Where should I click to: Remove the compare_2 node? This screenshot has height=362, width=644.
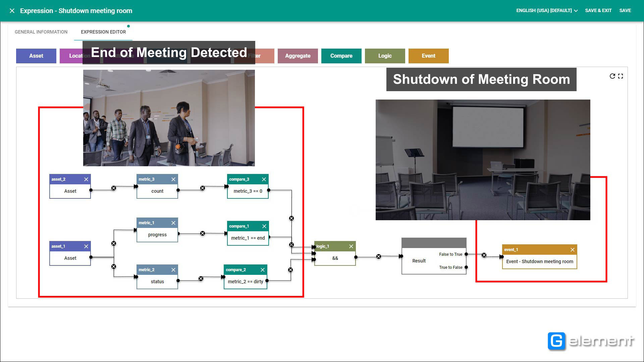[263, 270]
